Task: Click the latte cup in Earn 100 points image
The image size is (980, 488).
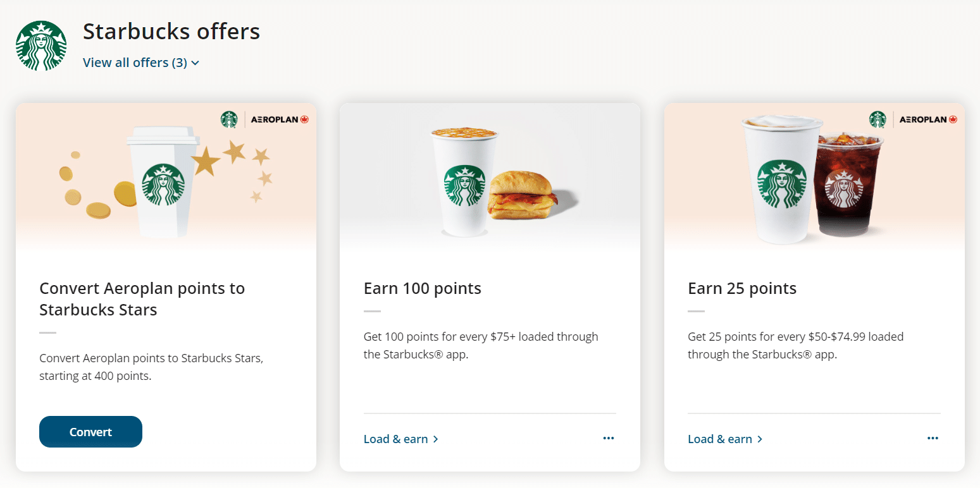Action: click(x=464, y=183)
